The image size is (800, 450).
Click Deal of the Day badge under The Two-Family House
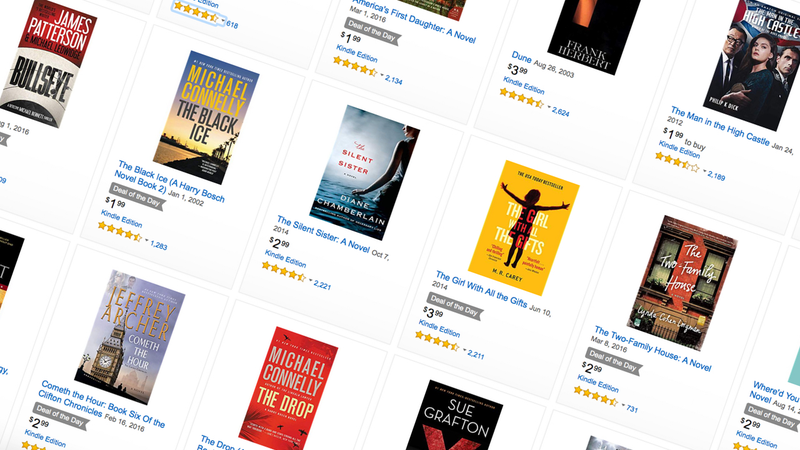613,361
